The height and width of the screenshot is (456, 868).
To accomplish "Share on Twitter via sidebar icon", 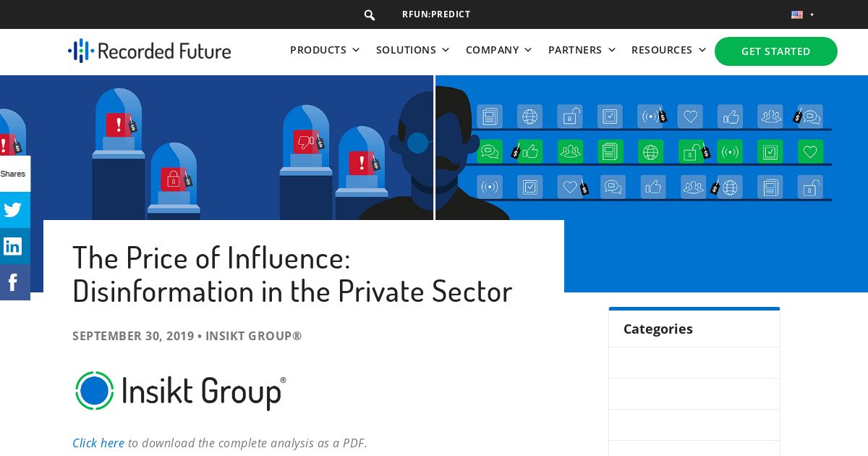I will (13, 210).
